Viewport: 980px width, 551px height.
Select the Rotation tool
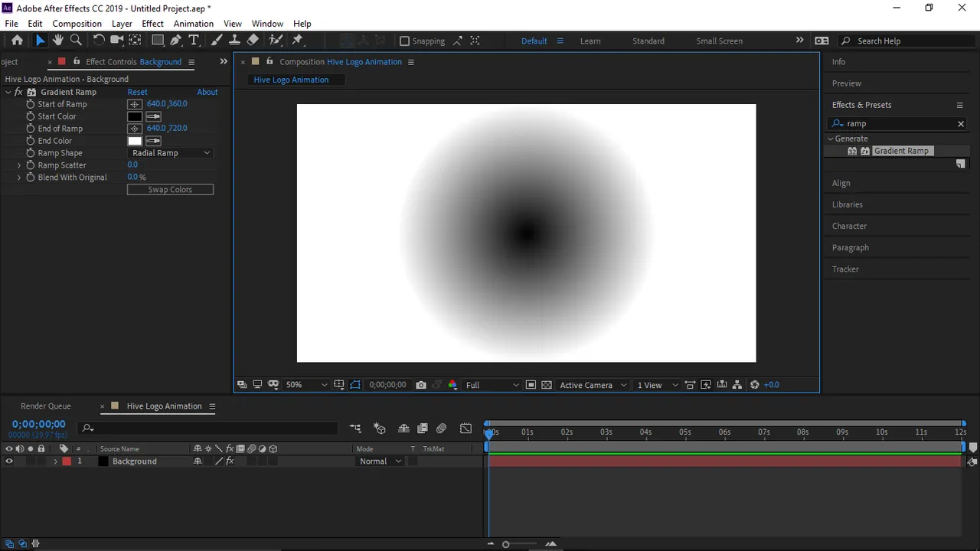99,41
